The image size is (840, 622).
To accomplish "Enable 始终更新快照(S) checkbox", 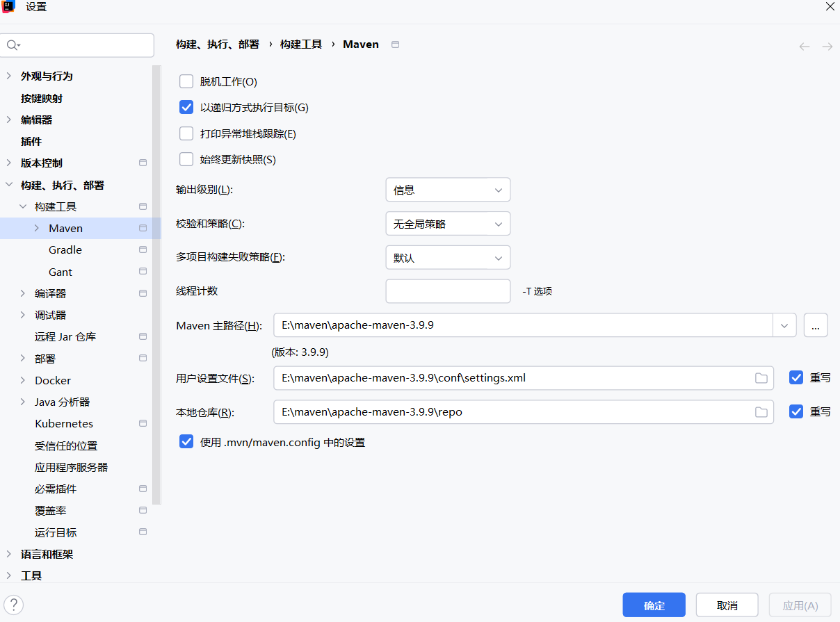I will pyautogui.click(x=186, y=159).
